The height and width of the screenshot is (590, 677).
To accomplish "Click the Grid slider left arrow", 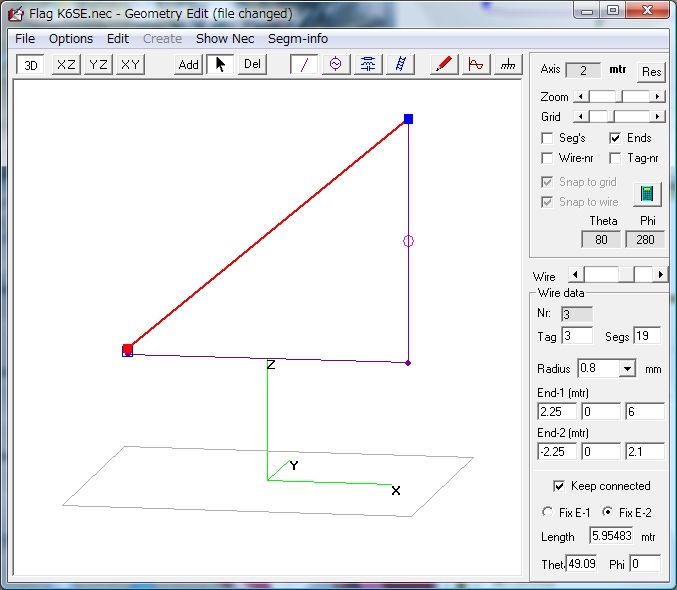I will (x=581, y=117).
